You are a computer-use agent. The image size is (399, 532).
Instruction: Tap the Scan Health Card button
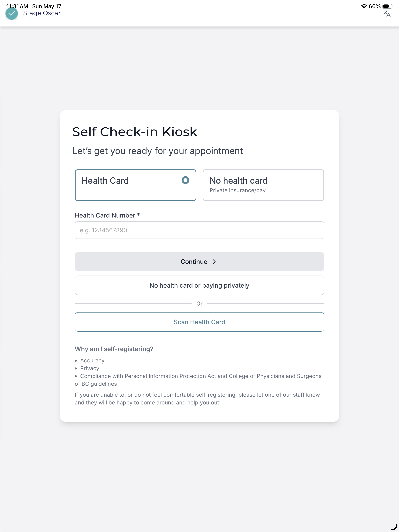[x=199, y=322]
